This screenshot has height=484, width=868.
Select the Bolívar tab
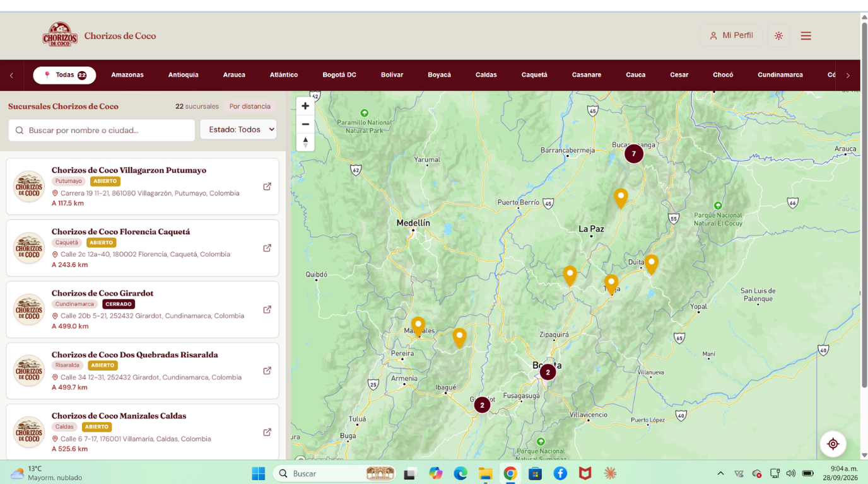tap(392, 75)
